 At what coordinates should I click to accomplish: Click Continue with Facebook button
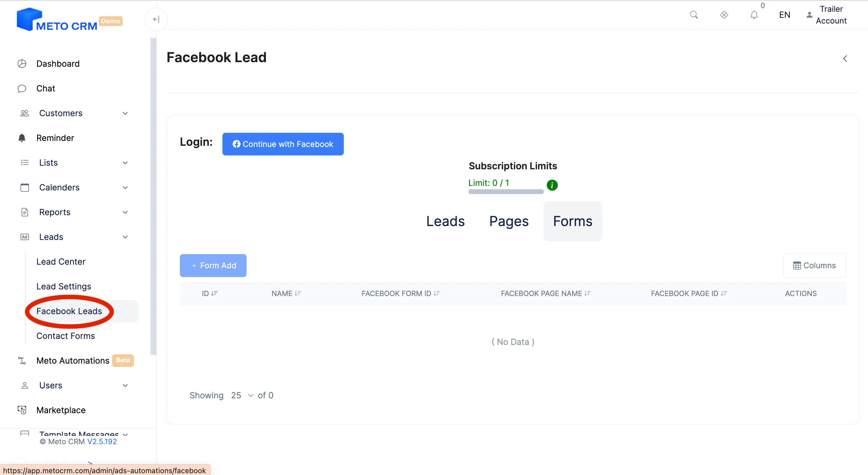283,144
